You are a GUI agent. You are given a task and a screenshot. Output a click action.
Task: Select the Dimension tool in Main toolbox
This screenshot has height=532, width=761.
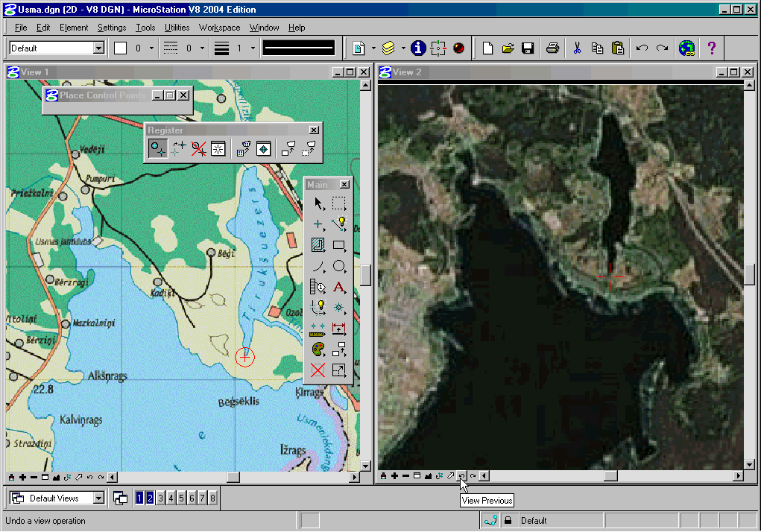[x=339, y=329]
